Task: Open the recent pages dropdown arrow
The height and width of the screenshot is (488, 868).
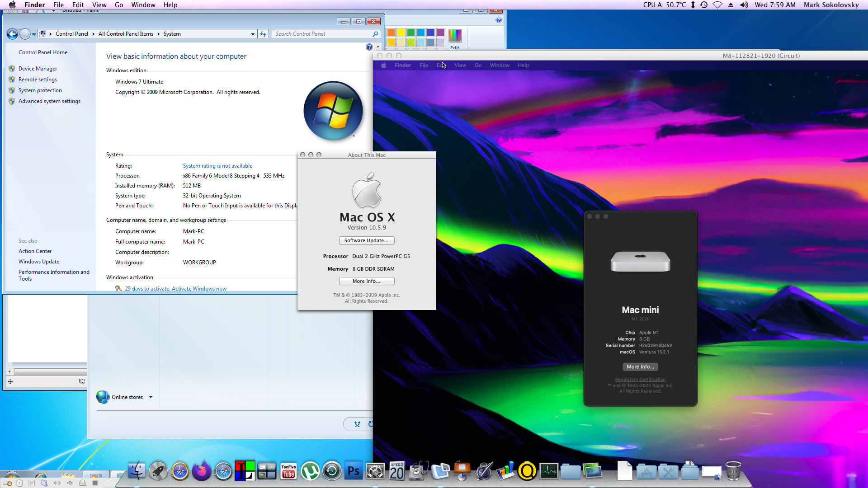Action: [x=34, y=34]
